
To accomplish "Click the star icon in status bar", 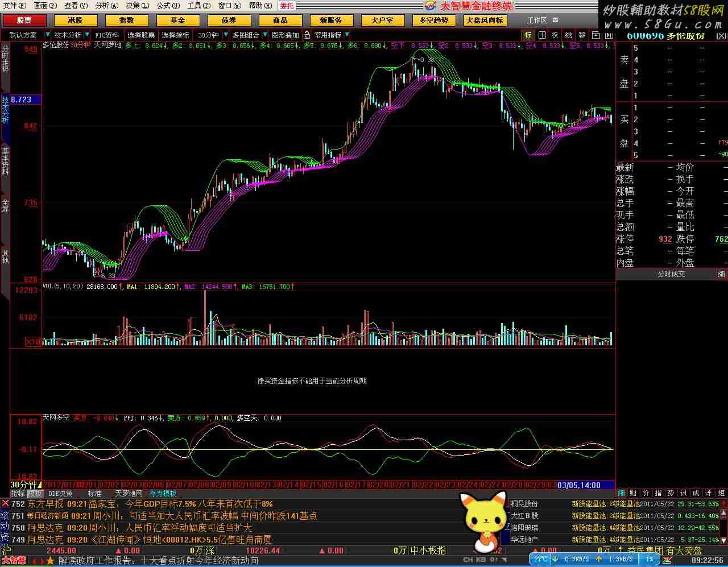I will click(50, 561).
